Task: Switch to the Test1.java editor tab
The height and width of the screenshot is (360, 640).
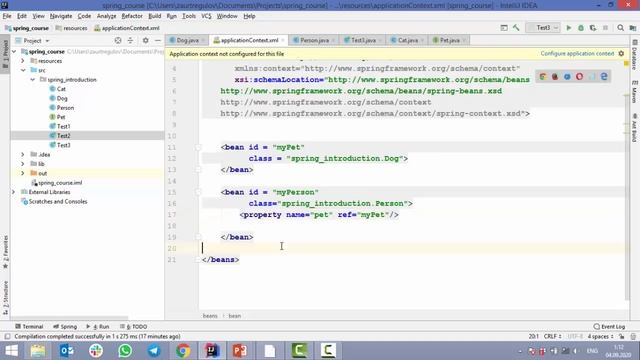Action: pyautogui.click(x=363, y=40)
